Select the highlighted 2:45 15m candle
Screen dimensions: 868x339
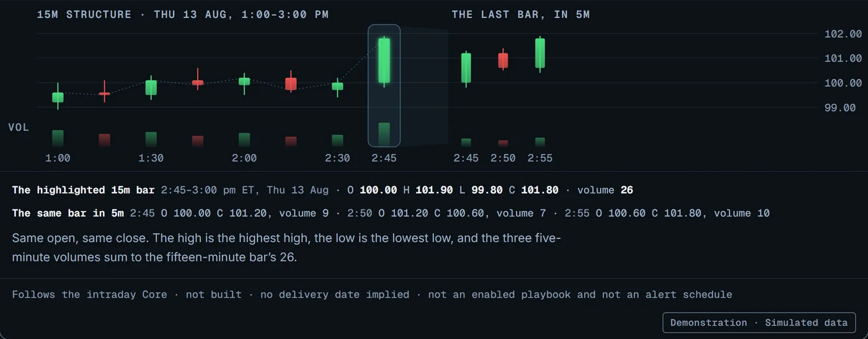click(384, 60)
